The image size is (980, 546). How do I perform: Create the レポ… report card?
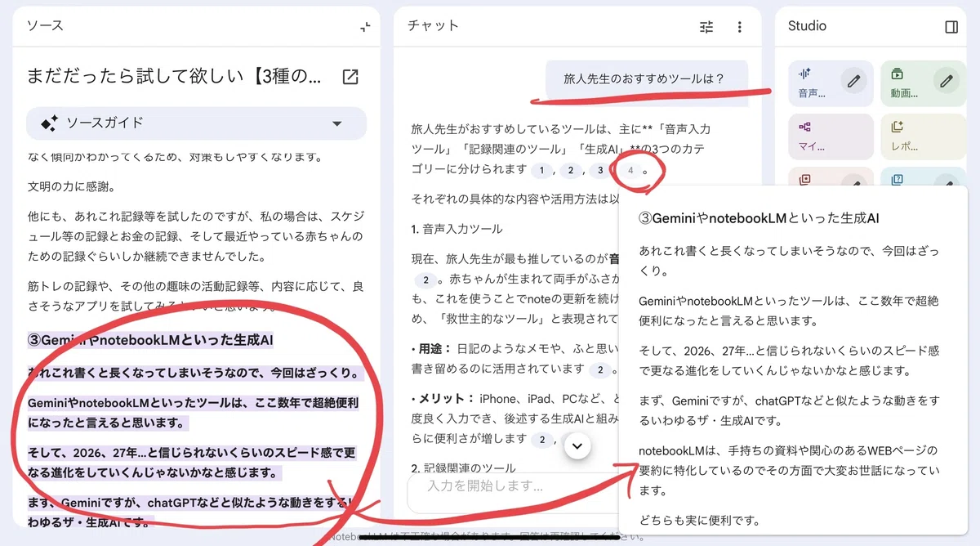click(924, 136)
